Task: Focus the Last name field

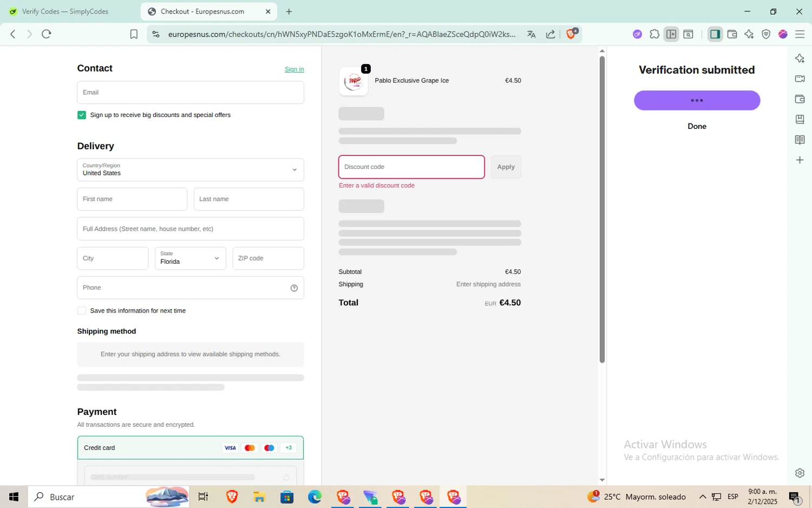Action: 249,199
